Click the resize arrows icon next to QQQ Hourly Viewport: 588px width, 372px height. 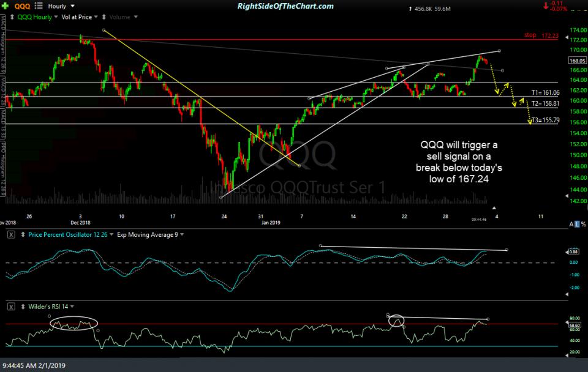[12, 17]
